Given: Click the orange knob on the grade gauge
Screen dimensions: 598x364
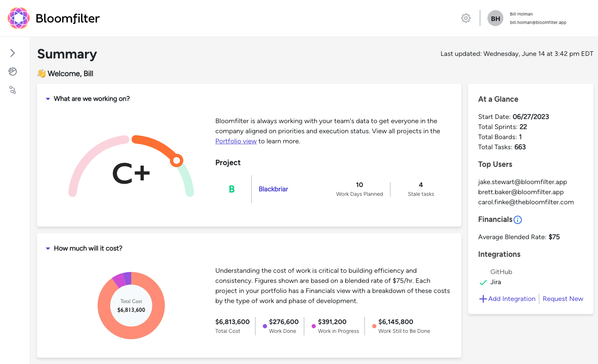Looking at the screenshot, I should pos(177,160).
